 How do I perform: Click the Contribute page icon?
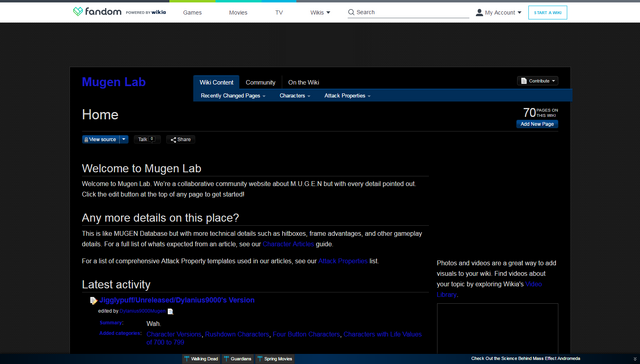(x=524, y=81)
